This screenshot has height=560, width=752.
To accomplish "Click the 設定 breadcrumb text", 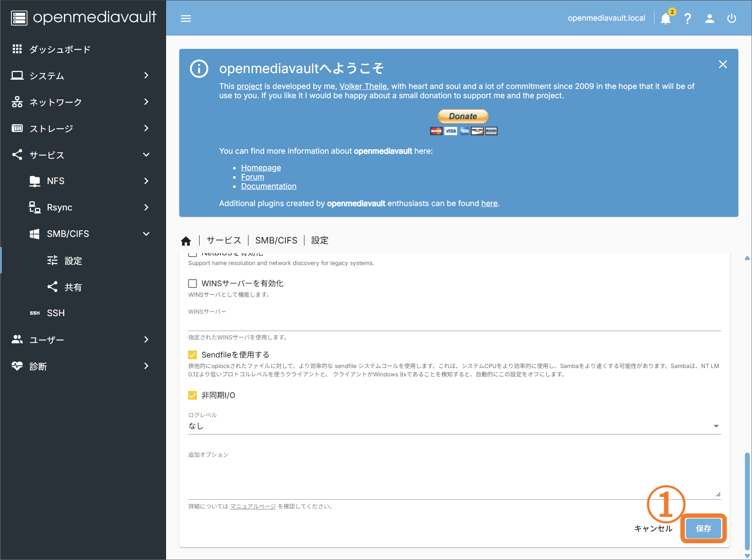I will pos(320,240).
